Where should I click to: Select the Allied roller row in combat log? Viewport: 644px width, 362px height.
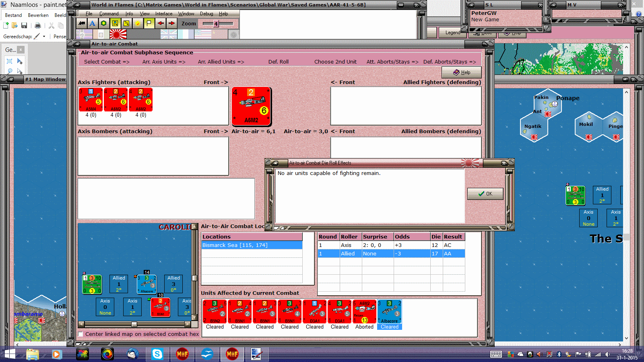click(391, 253)
